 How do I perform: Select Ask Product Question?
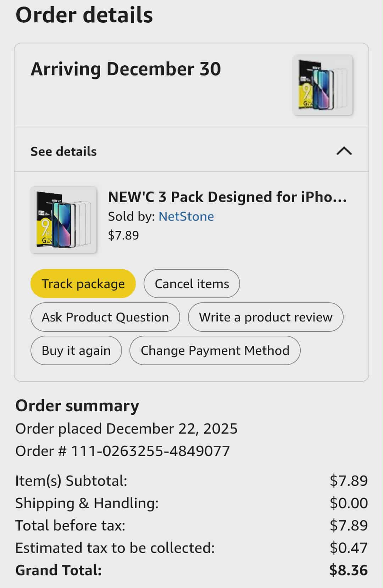[x=105, y=317]
